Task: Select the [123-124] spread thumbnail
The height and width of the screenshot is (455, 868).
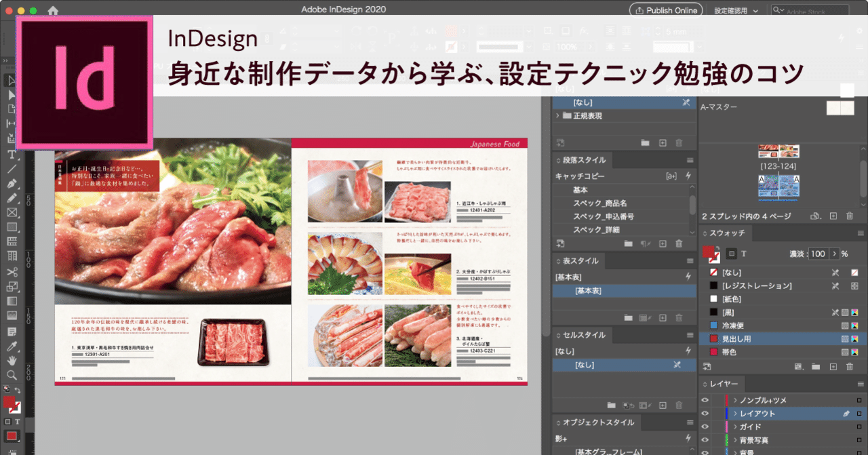Action: click(x=778, y=151)
